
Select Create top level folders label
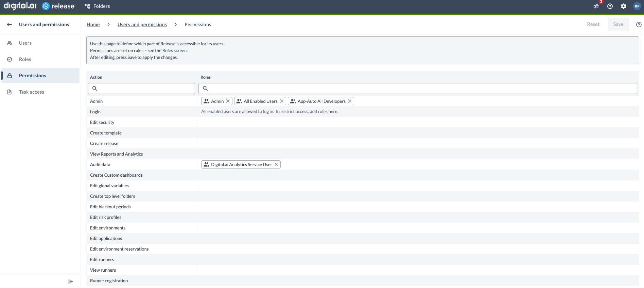(112, 196)
